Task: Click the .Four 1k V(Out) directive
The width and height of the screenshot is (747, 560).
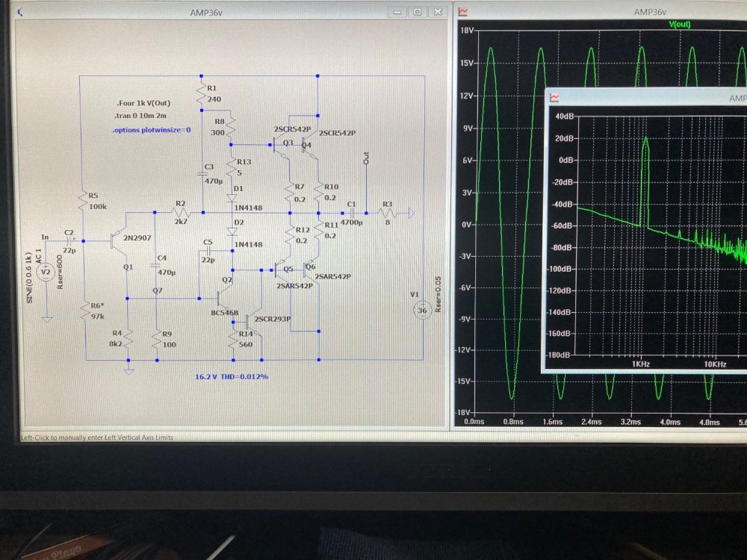Action: 140,103
